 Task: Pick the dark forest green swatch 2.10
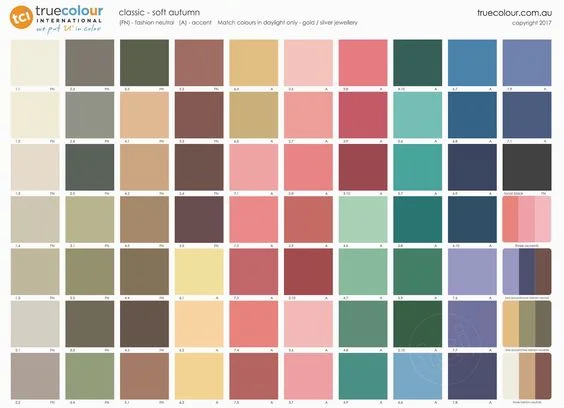pyautogui.click(x=418, y=324)
